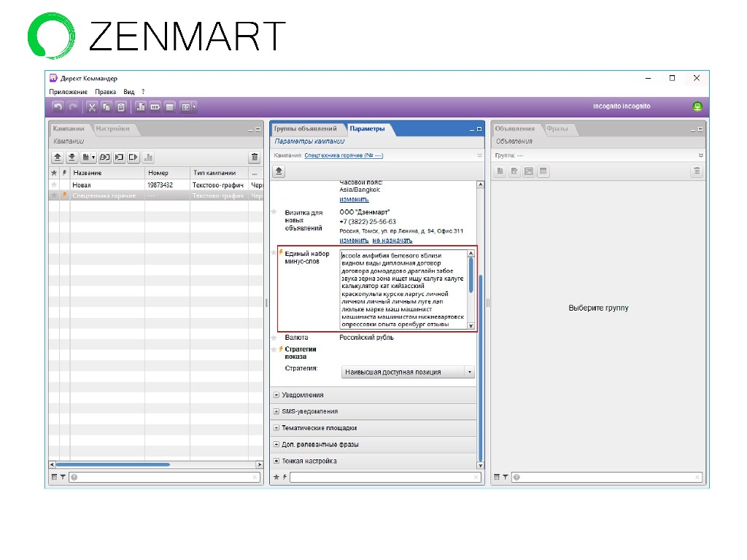Toggle the star on the Новая campaign row
The width and height of the screenshot is (747, 560).
[x=54, y=184]
